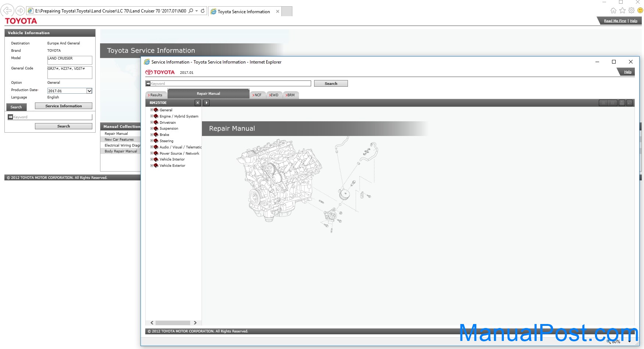The width and height of the screenshot is (644, 349).
Task: Click the tree panel scroll left arrow
Action: click(152, 323)
